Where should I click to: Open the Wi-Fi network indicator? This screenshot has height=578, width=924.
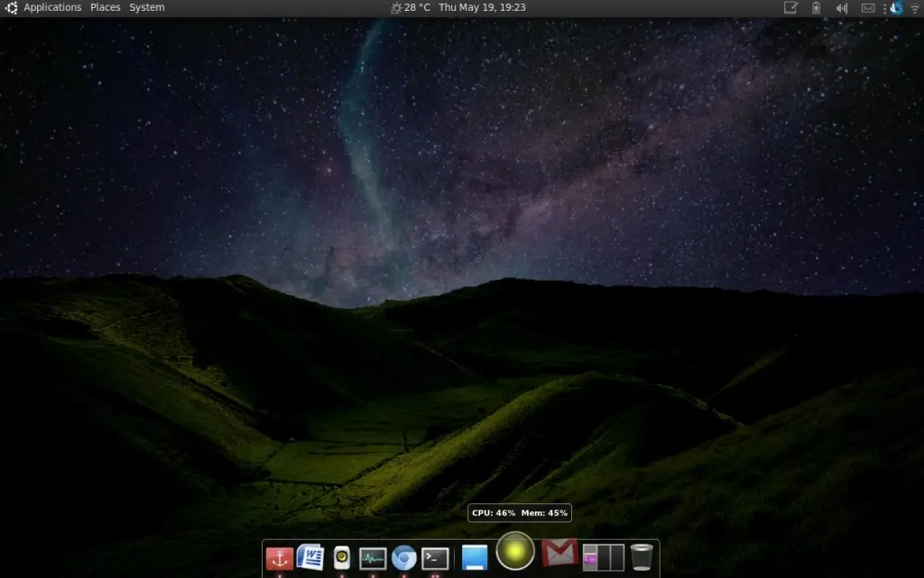coord(915,8)
